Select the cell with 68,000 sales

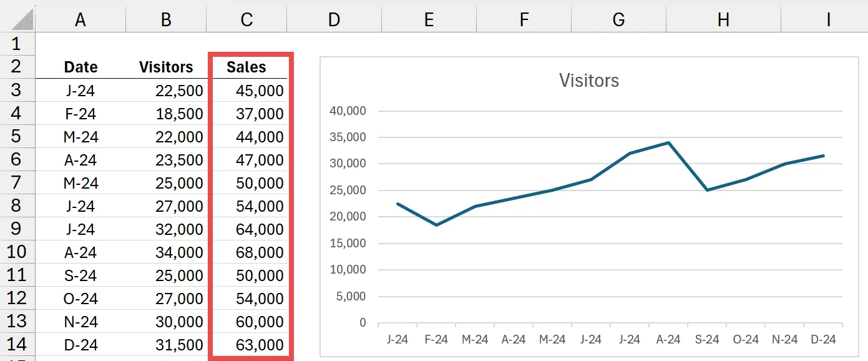tap(250, 252)
